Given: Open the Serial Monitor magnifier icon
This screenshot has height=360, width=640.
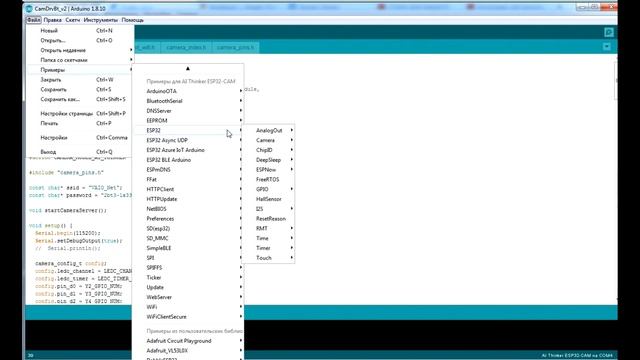Looking at the screenshot, I should [x=609, y=32].
